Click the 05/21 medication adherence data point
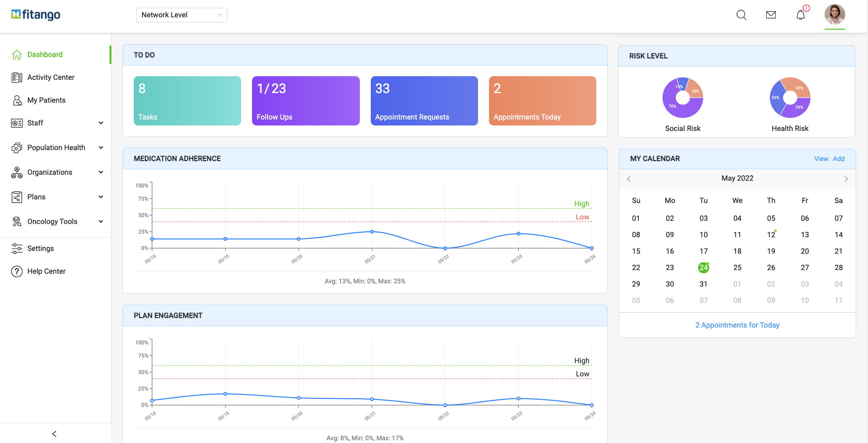The height and width of the screenshot is (443, 868). pos(372,232)
